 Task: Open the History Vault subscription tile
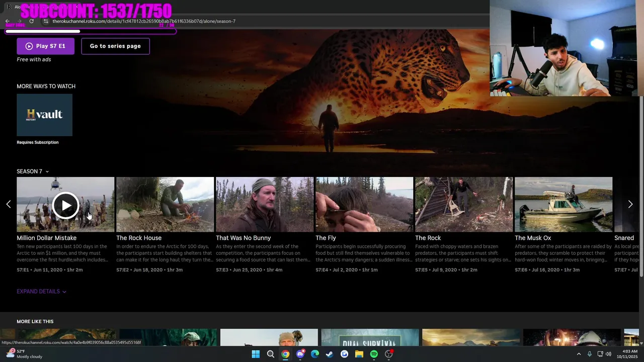[44, 115]
